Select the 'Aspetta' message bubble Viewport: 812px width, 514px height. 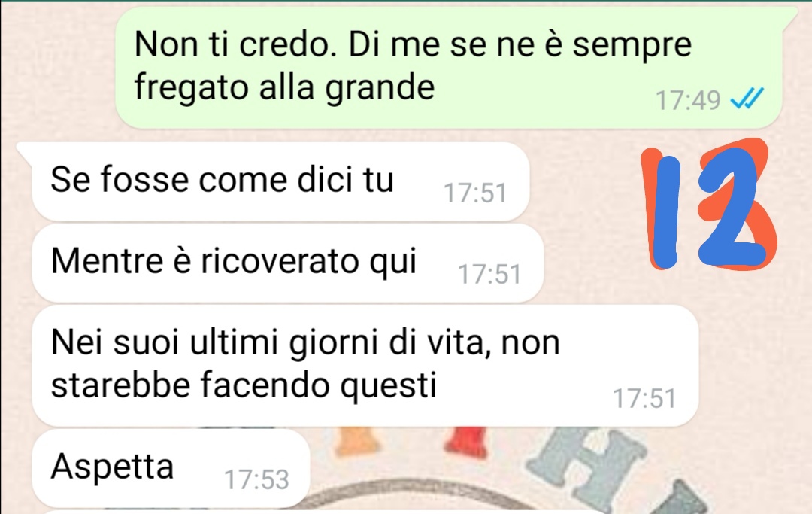tap(171, 468)
